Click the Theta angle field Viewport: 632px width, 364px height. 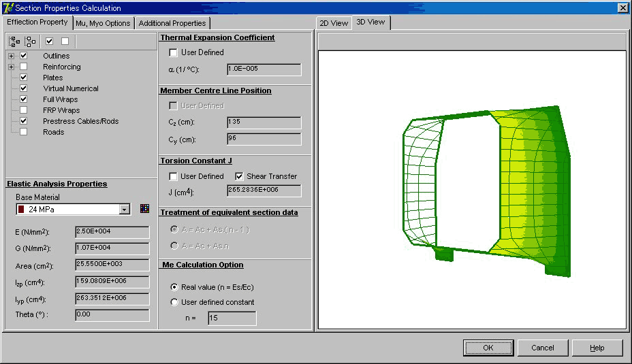(x=112, y=315)
